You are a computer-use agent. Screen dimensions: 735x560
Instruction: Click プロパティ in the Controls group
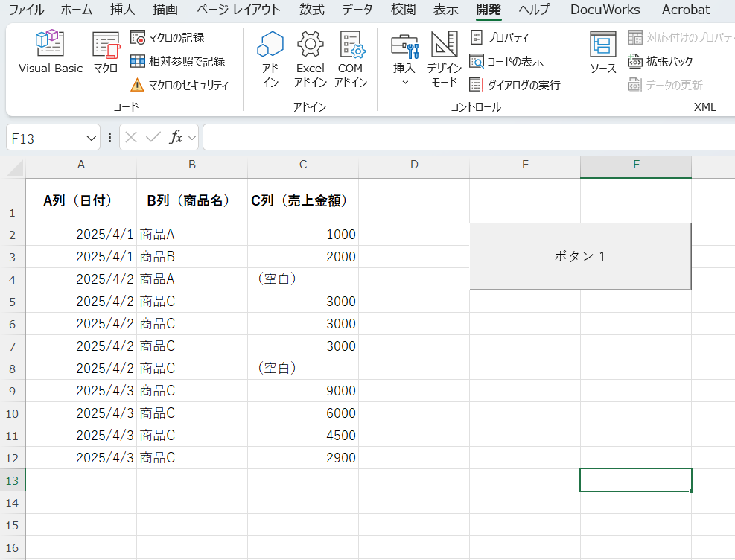click(500, 37)
